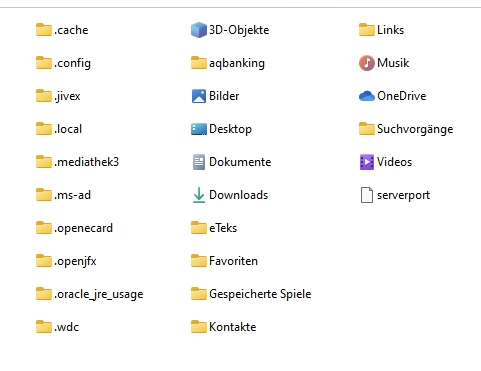Click the green Downloads arrow icon
481x371 pixels.
coord(199,195)
